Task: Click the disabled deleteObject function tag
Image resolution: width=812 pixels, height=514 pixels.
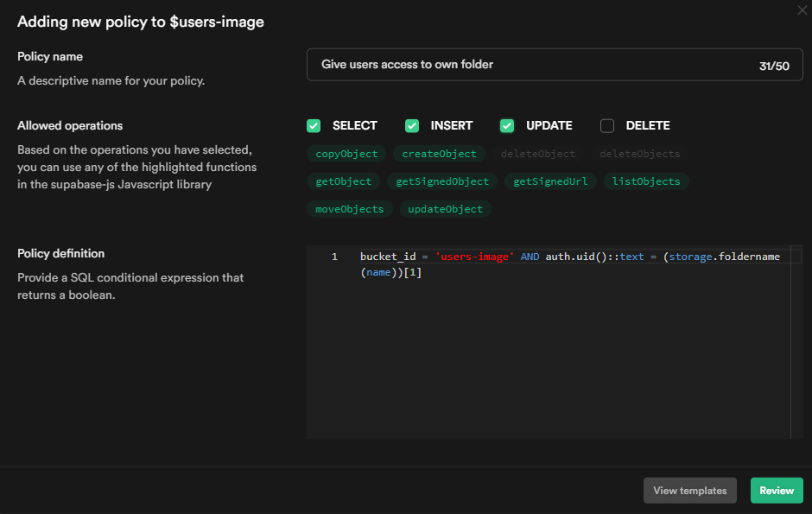Action: [537, 154]
